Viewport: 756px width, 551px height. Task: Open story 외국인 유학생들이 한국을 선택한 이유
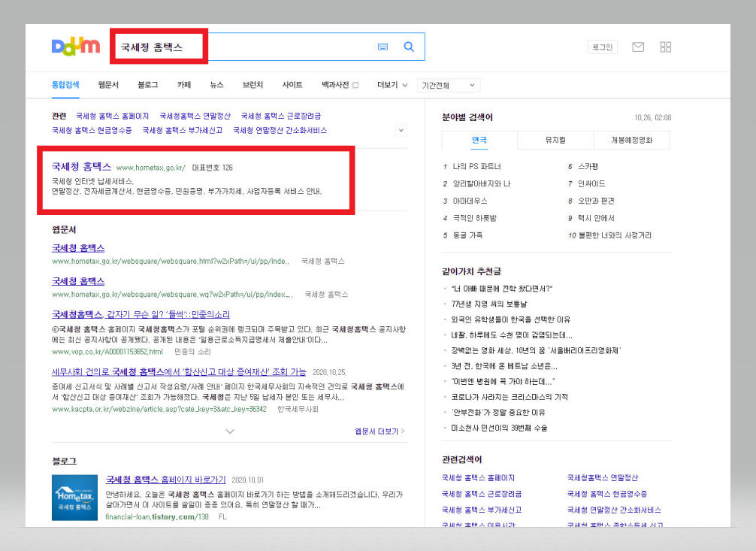click(510, 319)
